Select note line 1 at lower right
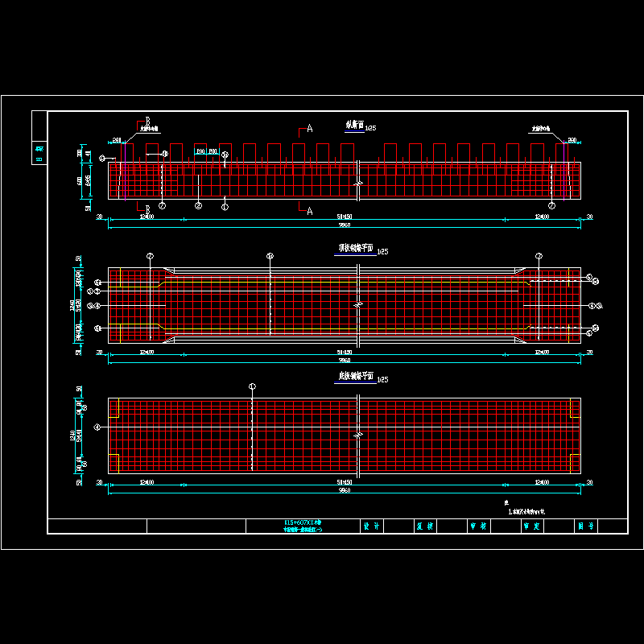The width and height of the screenshot is (644, 644). point(527,512)
